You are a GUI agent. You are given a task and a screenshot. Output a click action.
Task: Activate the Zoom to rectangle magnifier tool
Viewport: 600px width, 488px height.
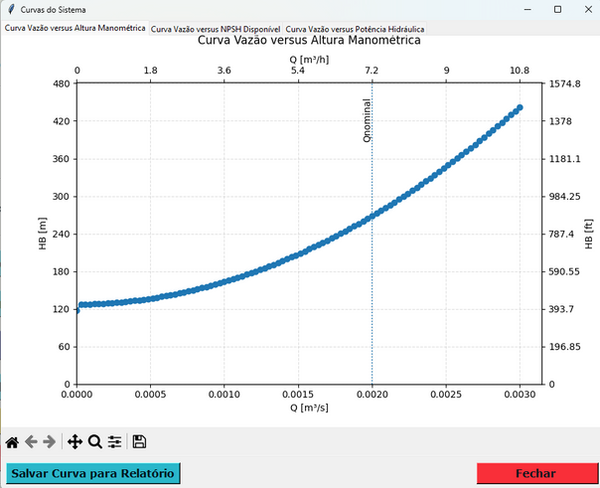click(95, 442)
